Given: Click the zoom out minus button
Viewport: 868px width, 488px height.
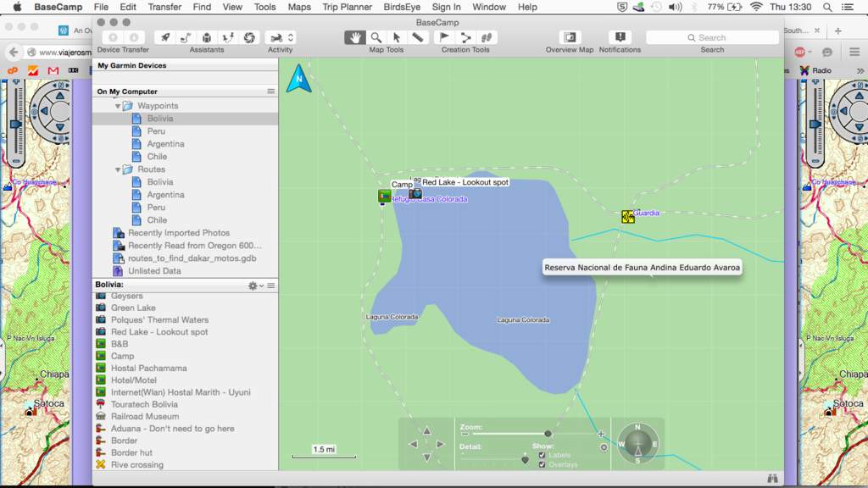Looking at the screenshot, I should tap(465, 435).
